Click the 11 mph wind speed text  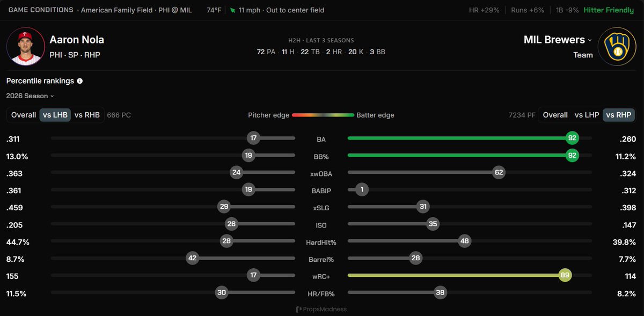click(x=250, y=10)
